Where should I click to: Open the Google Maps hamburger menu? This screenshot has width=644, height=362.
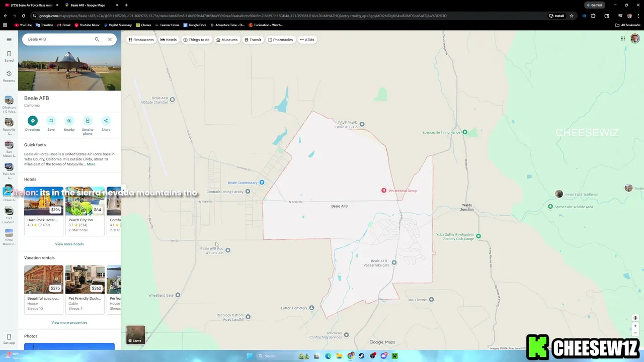[9, 39]
